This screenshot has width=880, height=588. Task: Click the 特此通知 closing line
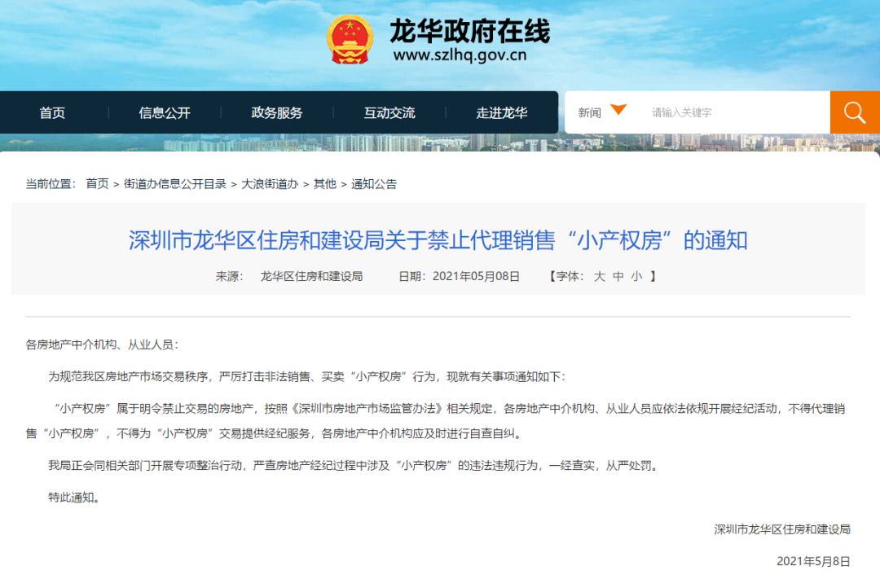[x=74, y=497]
